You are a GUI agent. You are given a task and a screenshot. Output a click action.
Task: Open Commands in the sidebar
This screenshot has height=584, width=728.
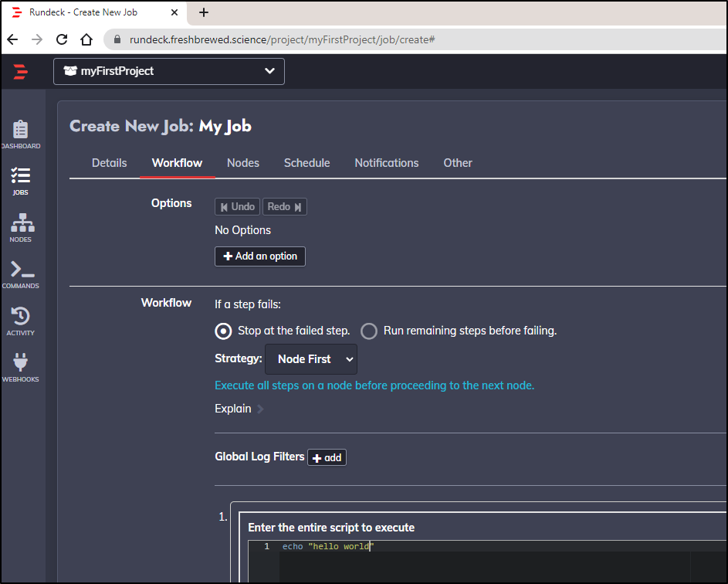click(20, 274)
